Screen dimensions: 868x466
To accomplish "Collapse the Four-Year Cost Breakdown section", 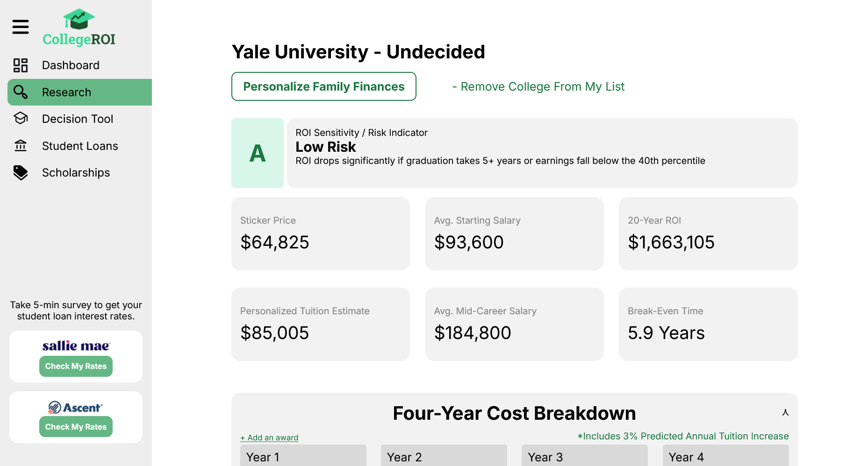I will tap(785, 413).
